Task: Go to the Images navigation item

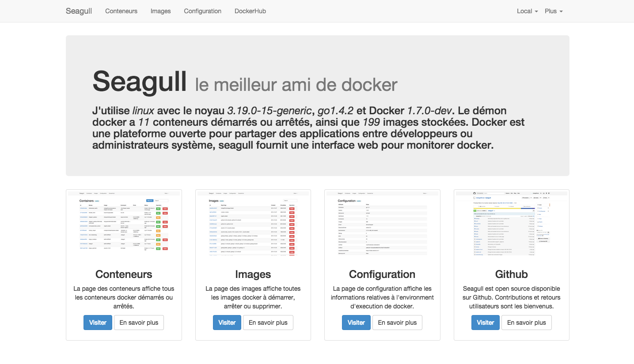Action: 160,11
